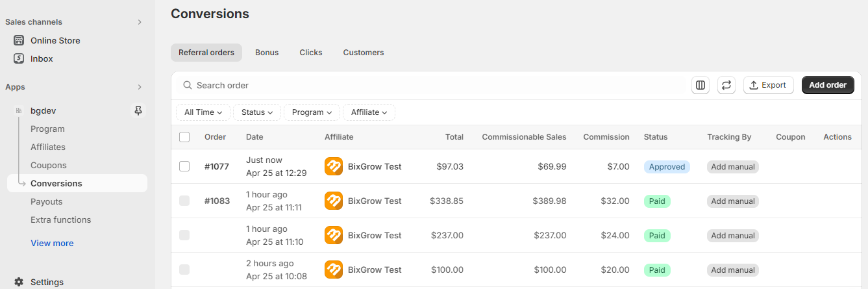Check the box in the $237.00 order row
Image resolution: width=868 pixels, height=289 pixels.
184,235
